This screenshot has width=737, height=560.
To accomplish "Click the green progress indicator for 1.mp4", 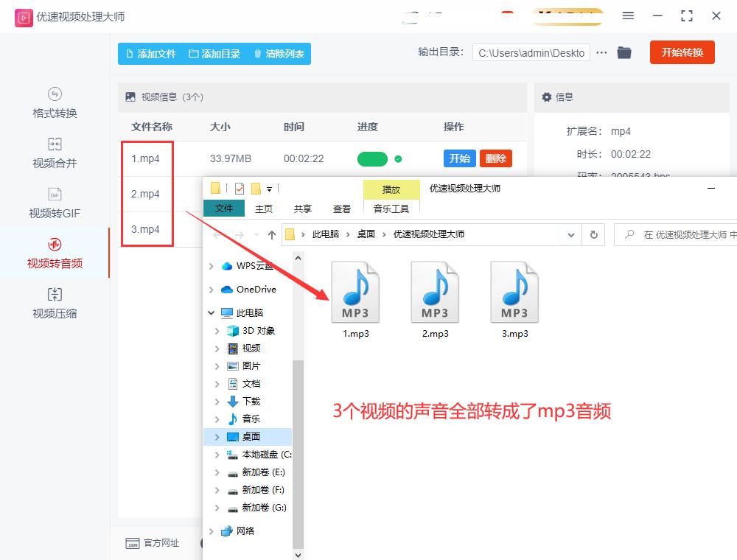I will coord(372,158).
